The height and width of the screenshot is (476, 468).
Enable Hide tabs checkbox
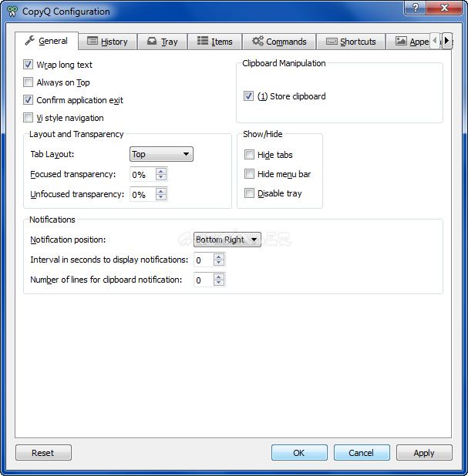coord(249,155)
